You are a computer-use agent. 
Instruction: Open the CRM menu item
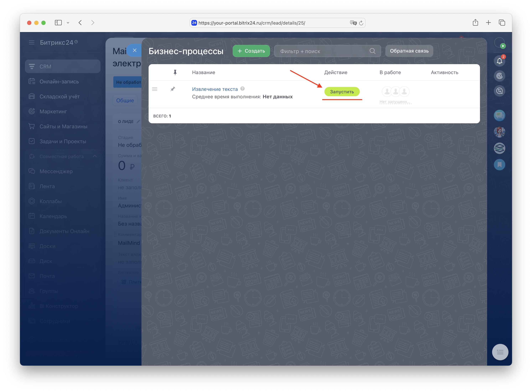pos(63,66)
